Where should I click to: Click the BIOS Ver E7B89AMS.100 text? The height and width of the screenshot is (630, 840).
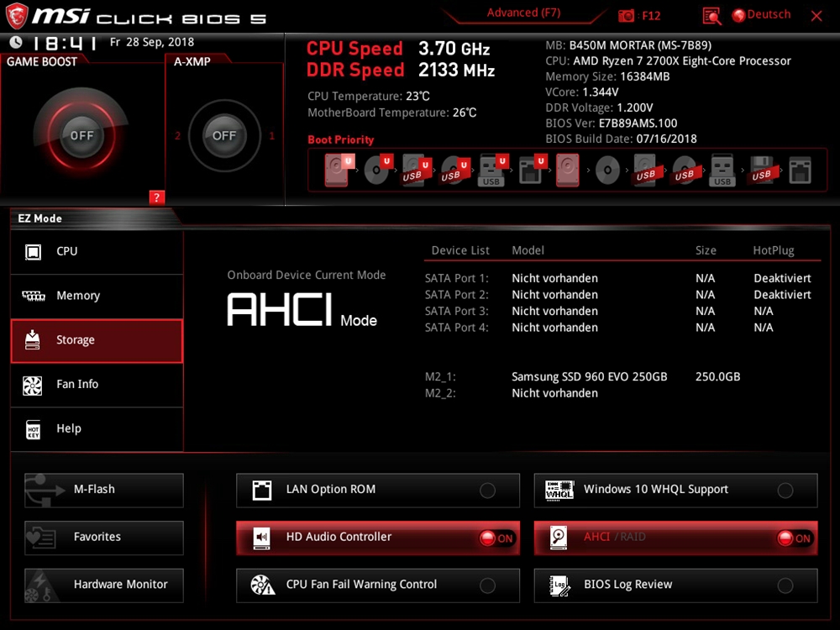tap(612, 123)
